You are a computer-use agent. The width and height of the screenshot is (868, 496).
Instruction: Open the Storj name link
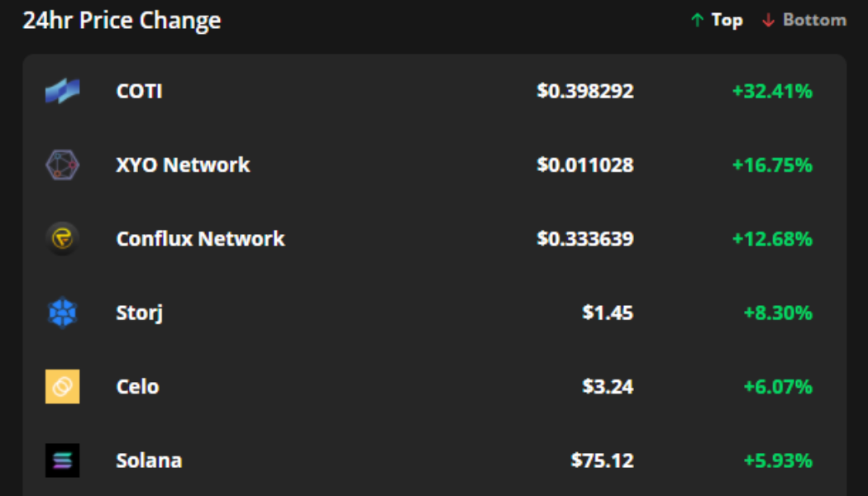coord(139,313)
